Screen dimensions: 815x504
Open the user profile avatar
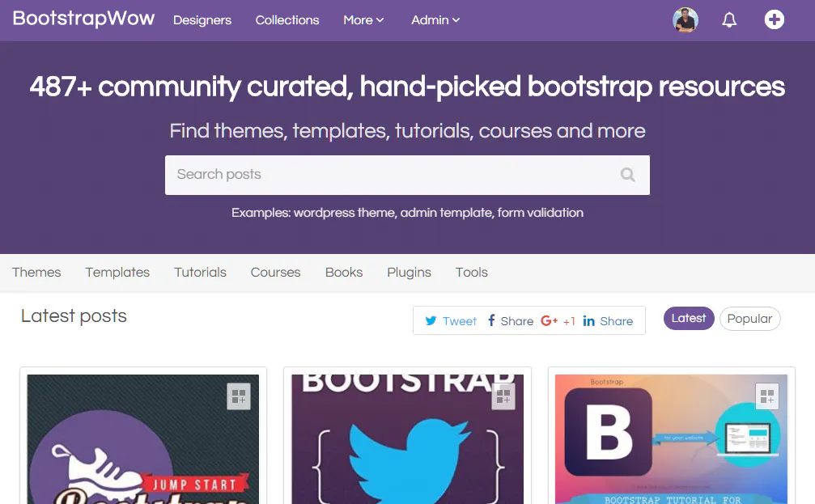pos(685,19)
